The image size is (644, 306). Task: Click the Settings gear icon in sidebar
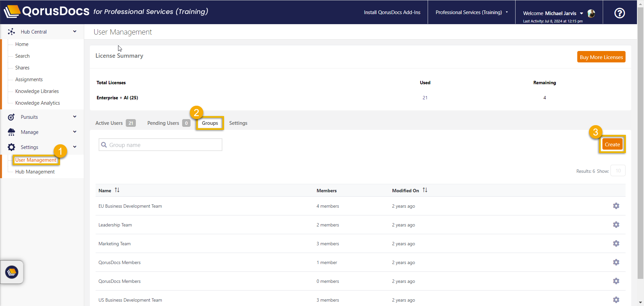point(11,147)
